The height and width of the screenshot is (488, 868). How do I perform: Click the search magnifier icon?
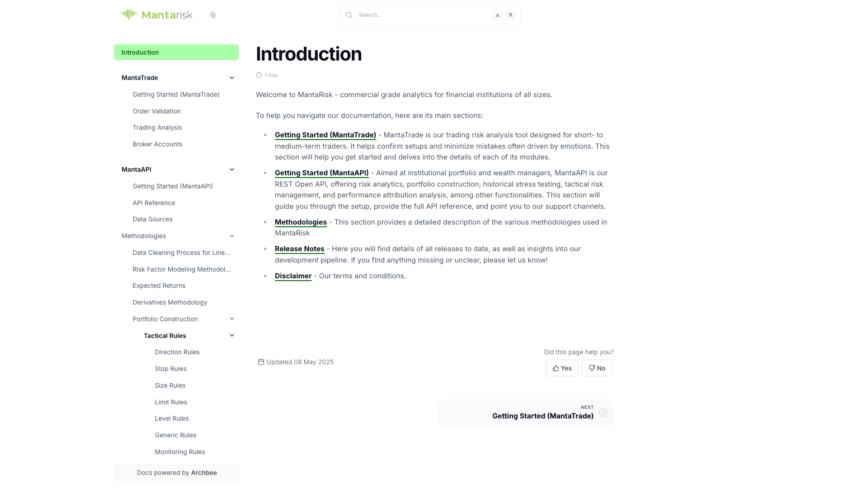tap(349, 14)
